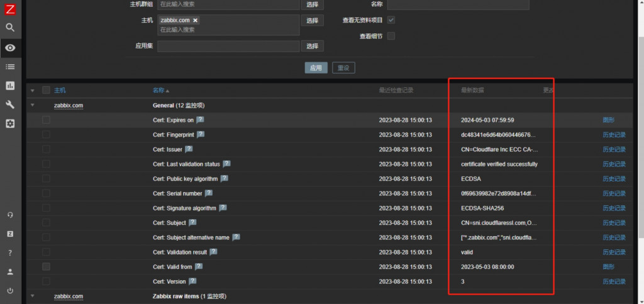Focus host search input below zabbix.com tag

(228, 30)
